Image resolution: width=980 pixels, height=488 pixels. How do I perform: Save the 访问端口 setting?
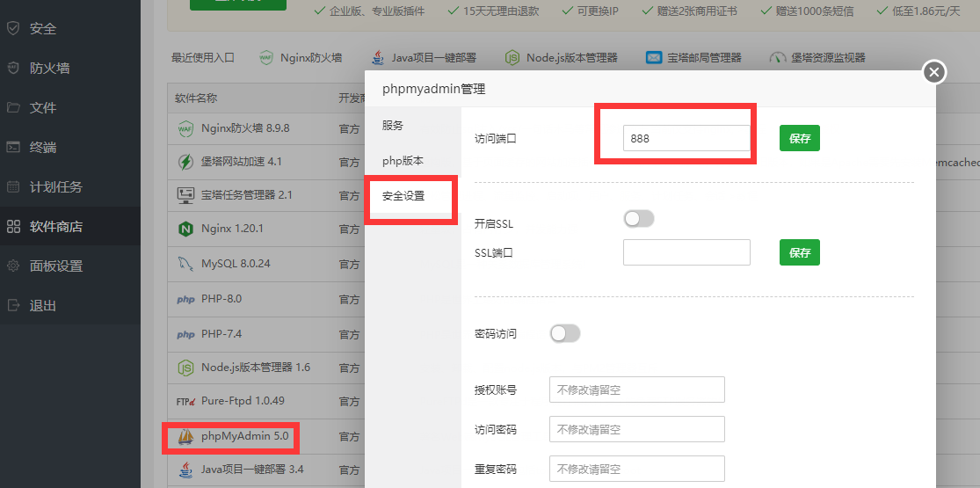(x=799, y=138)
